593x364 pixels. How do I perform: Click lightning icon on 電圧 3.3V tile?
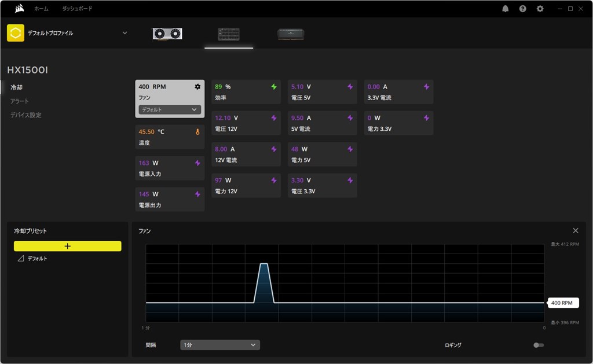350,181
